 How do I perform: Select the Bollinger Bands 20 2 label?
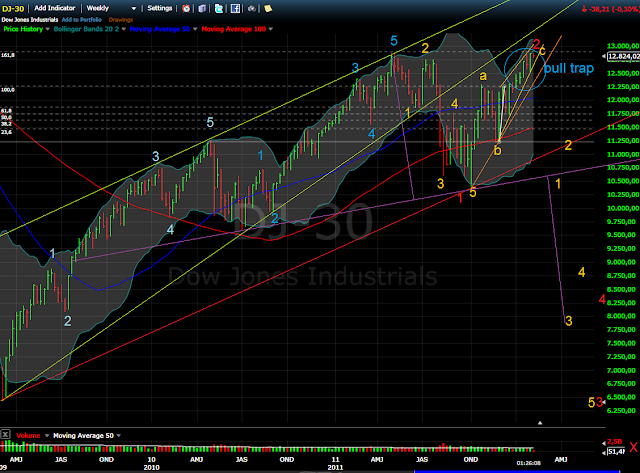(87, 29)
